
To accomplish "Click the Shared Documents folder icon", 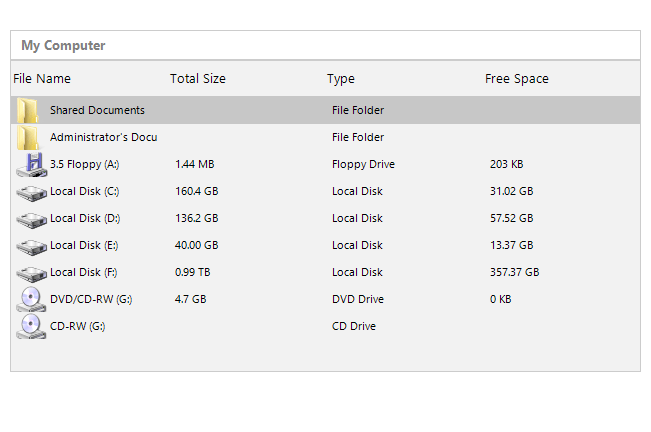I will pos(28,110).
